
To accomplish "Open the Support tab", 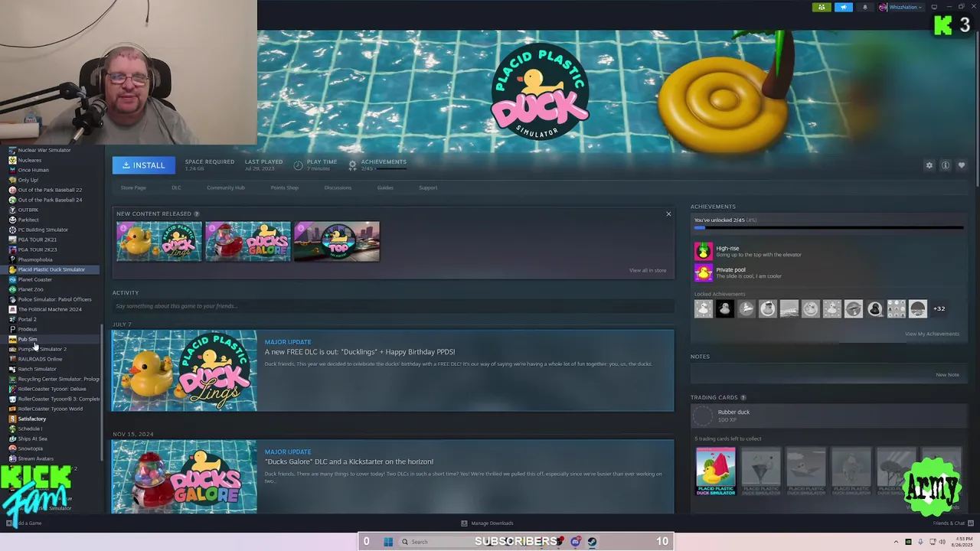I will click(428, 187).
